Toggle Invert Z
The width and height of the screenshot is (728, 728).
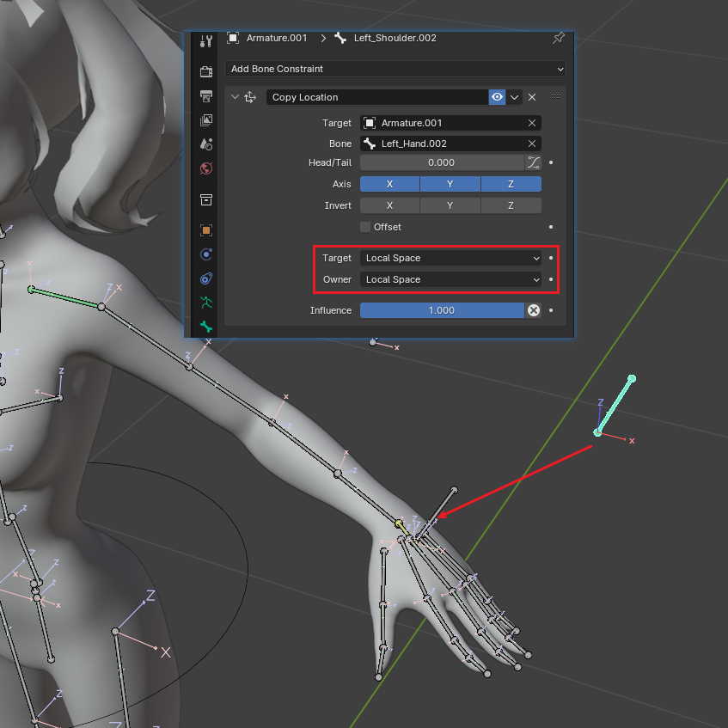coord(511,205)
